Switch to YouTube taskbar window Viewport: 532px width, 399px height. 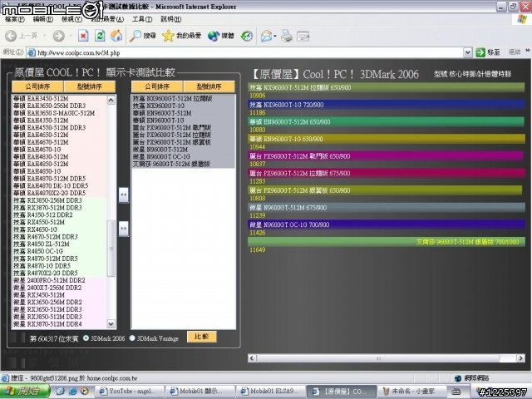click(x=129, y=392)
